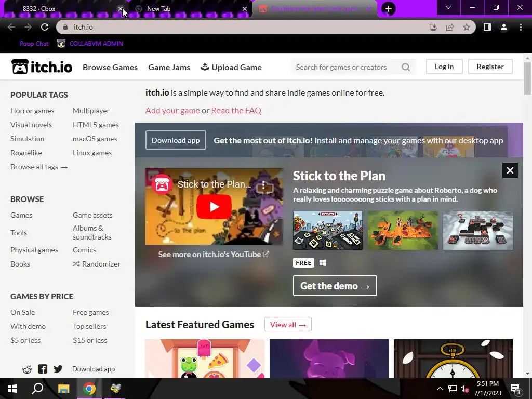Viewport: 532px width, 399px height.
Task: Open itch.io Twitter page icon
Action: click(x=58, y=369)
